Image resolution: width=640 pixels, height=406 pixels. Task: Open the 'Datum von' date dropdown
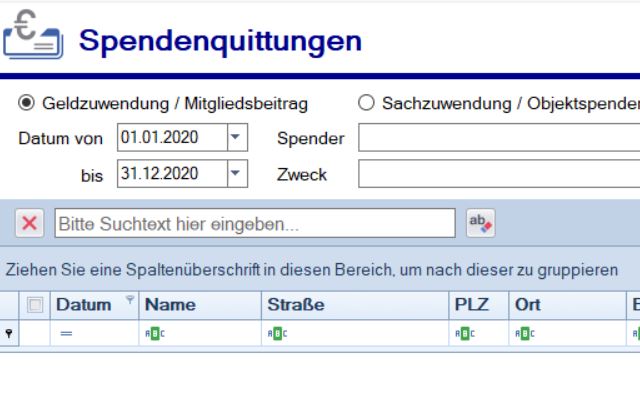[237, 138]
